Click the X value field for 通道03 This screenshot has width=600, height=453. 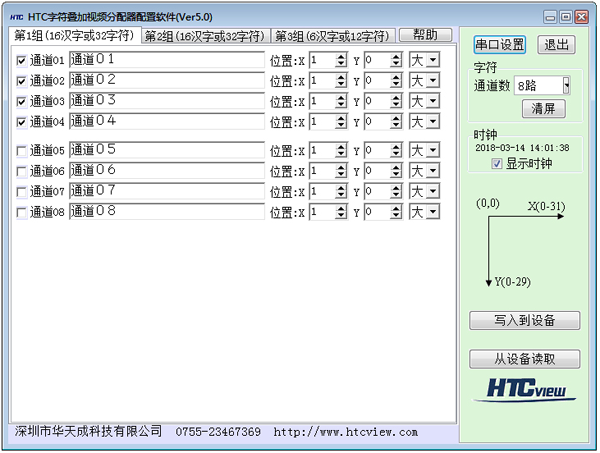[322, 101]
